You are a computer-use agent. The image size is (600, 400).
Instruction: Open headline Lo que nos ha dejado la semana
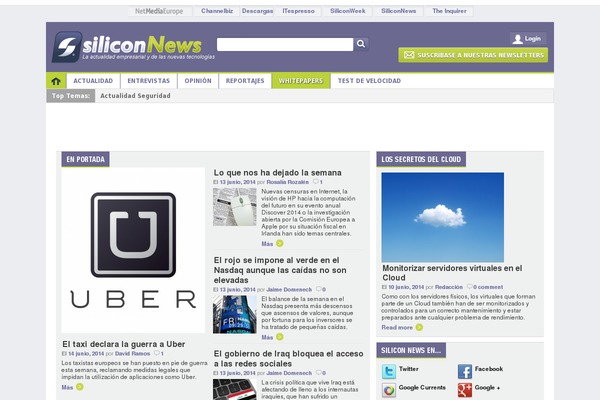[x=277, y=173]
